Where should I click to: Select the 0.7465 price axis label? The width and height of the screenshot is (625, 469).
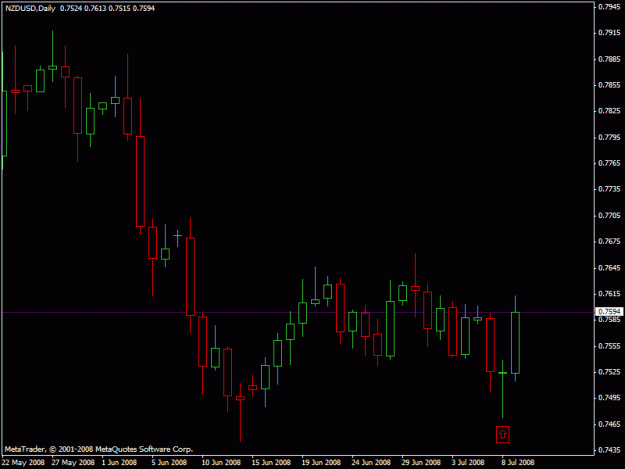coord(609,424)
